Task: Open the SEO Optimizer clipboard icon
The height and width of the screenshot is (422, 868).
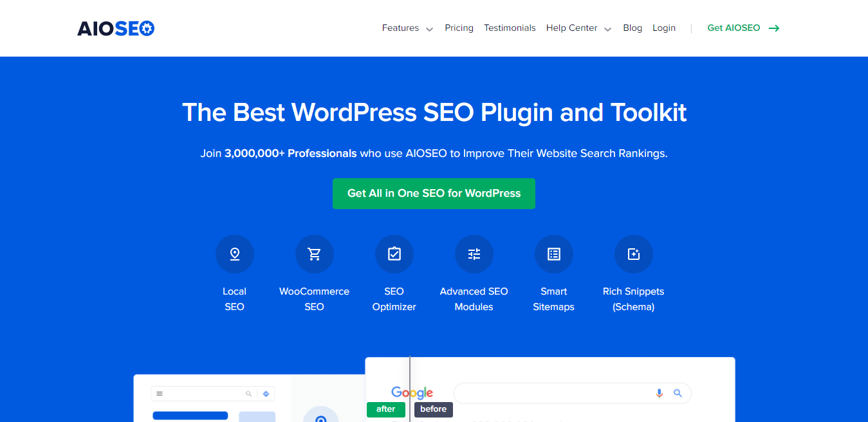Action: [x=394, y=254]
